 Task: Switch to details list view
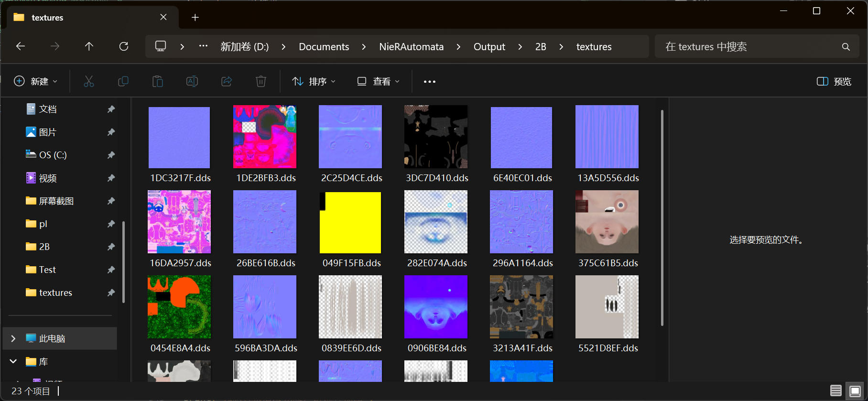[x=836, y=391]
